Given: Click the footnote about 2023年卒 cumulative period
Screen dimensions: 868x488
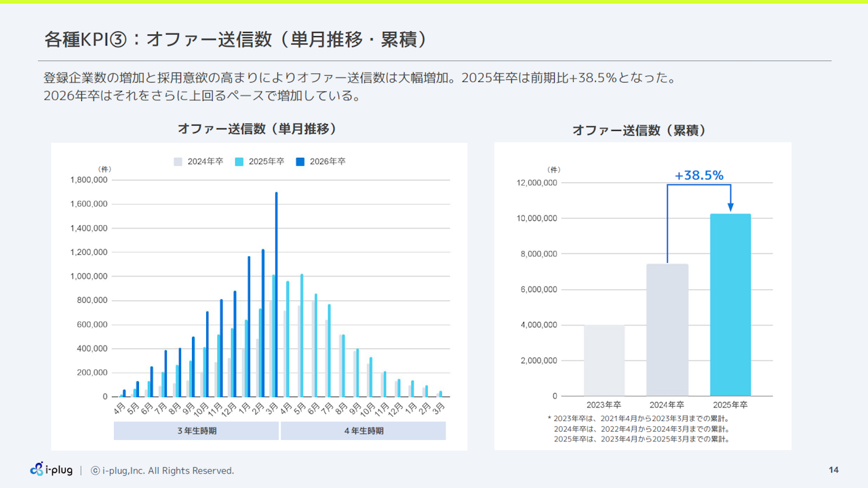Looking at the screenshot, I should [x=637, y=419].
